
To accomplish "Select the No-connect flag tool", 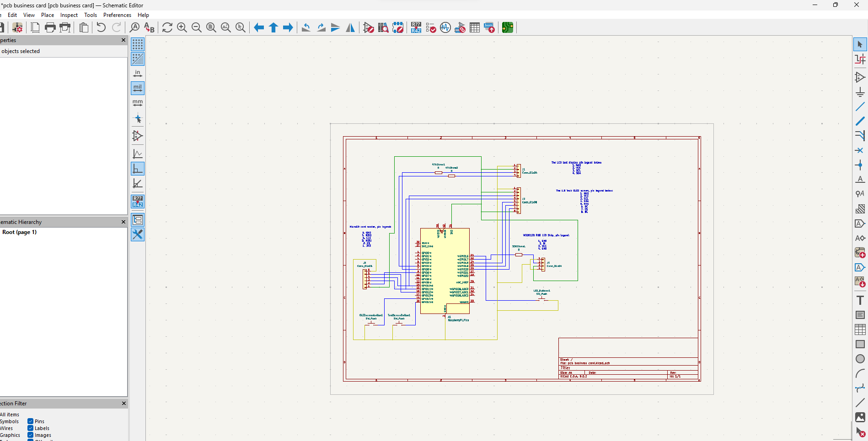I will pyautogui.click(x=860, y=150).
